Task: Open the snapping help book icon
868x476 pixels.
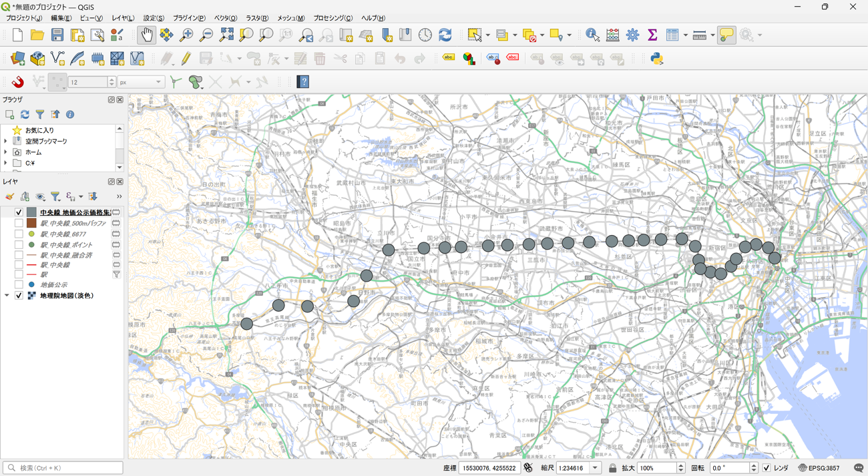Action: pos(303,82)
